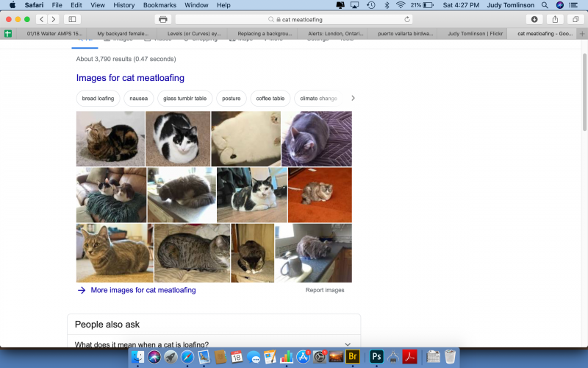Image resolution: width=588 pixels, height=368 pixels.
Task: Reload the page with the refresh icon
Action: 407,19
